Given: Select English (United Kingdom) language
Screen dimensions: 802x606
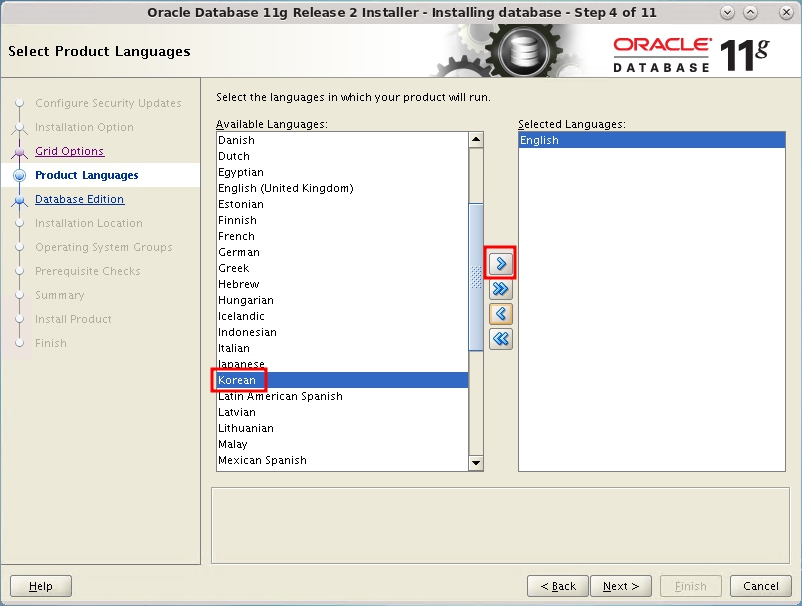Looking at the screenshot, I should click(x=342, y=188).
